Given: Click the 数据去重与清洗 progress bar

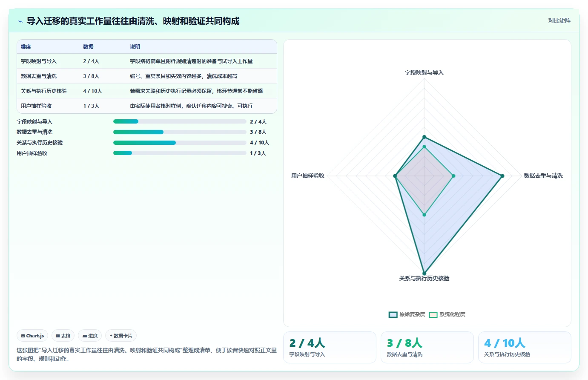Looking at the screenshot, I should [180, 132].
